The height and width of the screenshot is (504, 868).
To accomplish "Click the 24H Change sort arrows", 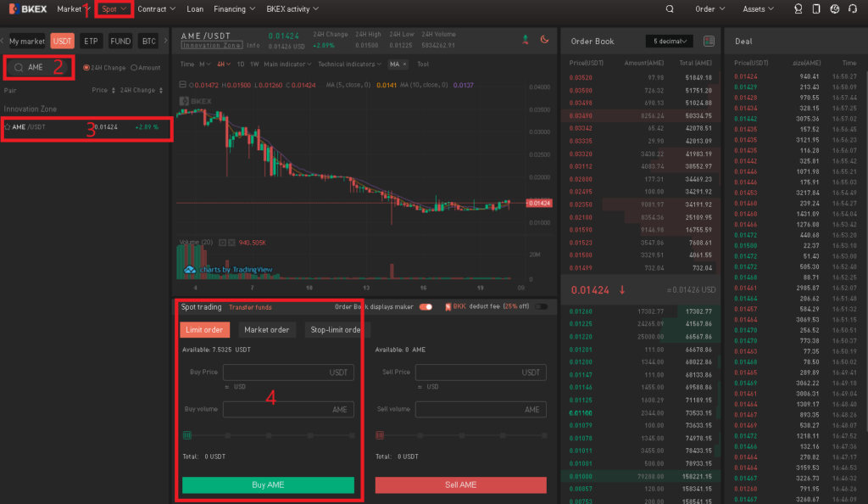I will pyautogui.click(x=160, y=90).
